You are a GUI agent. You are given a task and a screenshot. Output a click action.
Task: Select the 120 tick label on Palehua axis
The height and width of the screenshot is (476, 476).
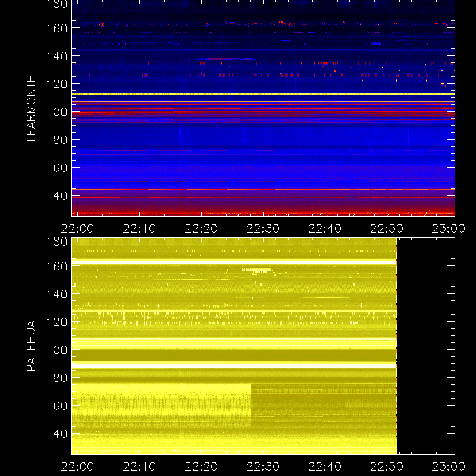(x=57, y=322)
